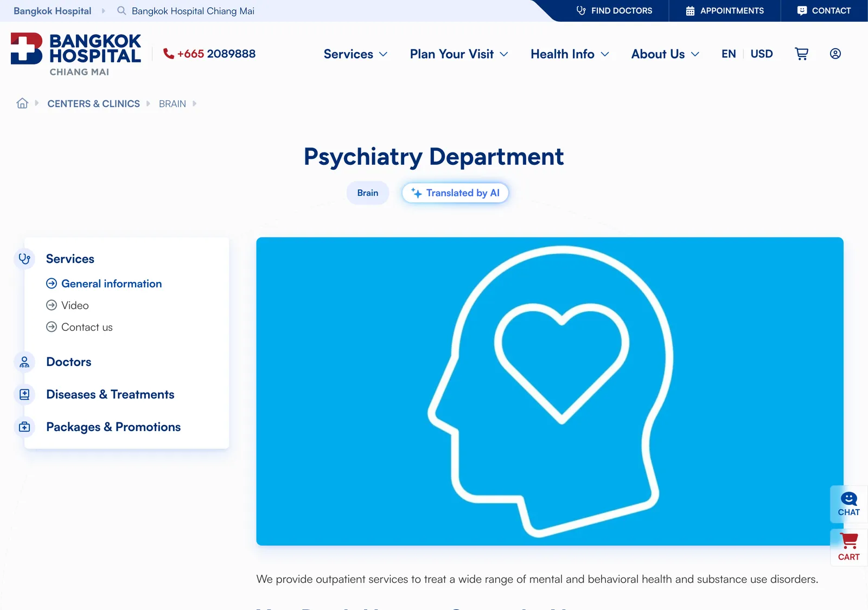Image resolution: width=868 pixels, height=610 pixels.
Task: Click the Brain breadcrumb link
Action: click(173, 104)
